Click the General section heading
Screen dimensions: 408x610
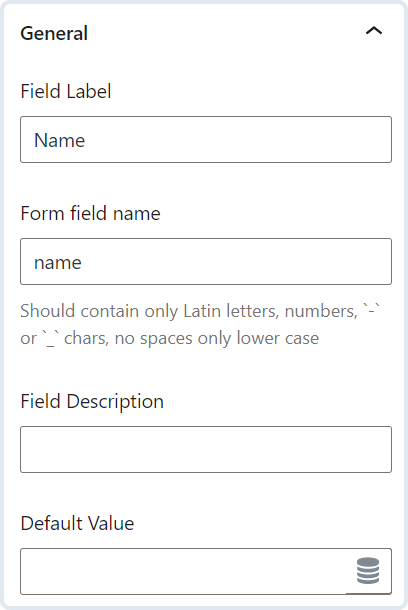point(54,33)
